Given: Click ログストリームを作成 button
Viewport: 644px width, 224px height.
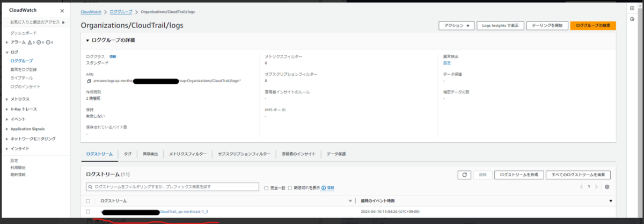Looking at the screenshot, I should pyautogui.click(x=519, y=175).
